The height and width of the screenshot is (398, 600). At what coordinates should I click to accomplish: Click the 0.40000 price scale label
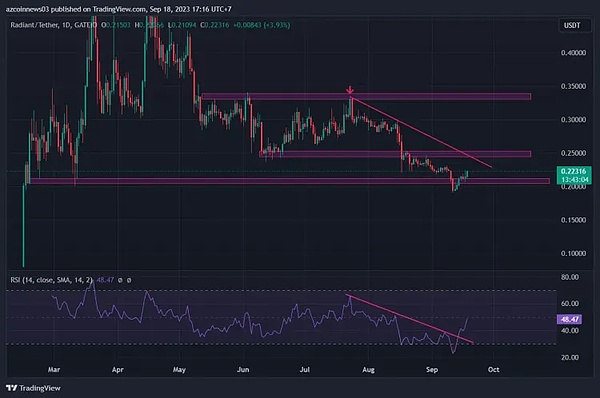pos(573,53)
